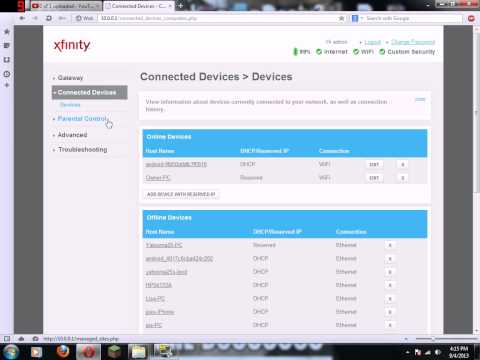Click Edit for the Owner-PC device

pos(374,178)
